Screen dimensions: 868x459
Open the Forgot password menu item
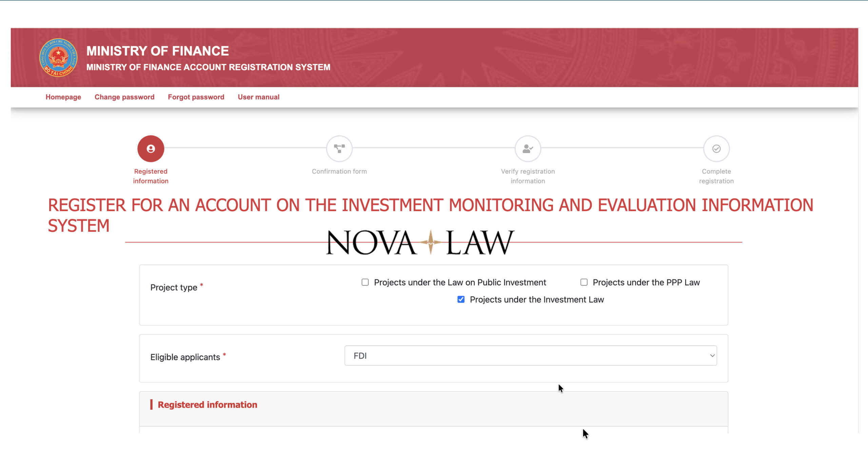click(196, 97)
